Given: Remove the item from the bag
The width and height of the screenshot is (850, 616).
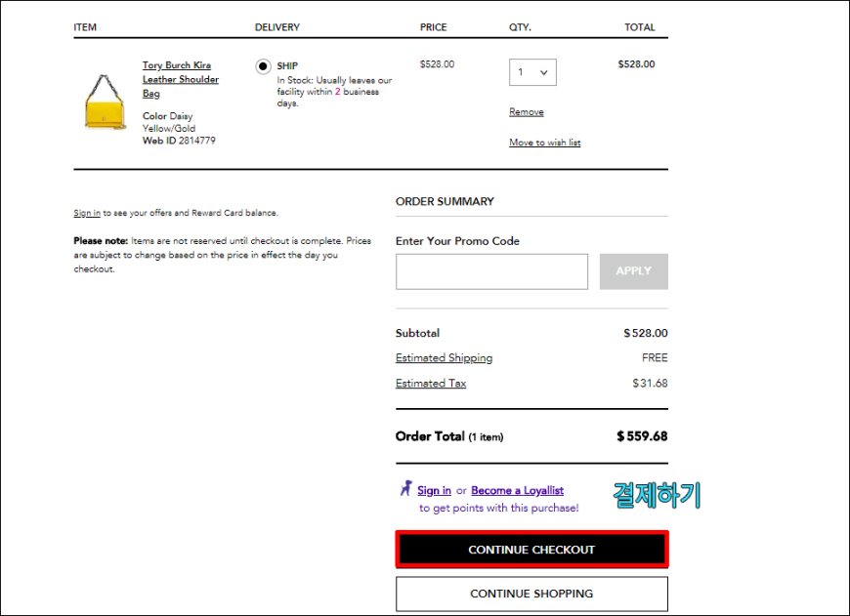Looking at the screenshot, I should 526,112.
